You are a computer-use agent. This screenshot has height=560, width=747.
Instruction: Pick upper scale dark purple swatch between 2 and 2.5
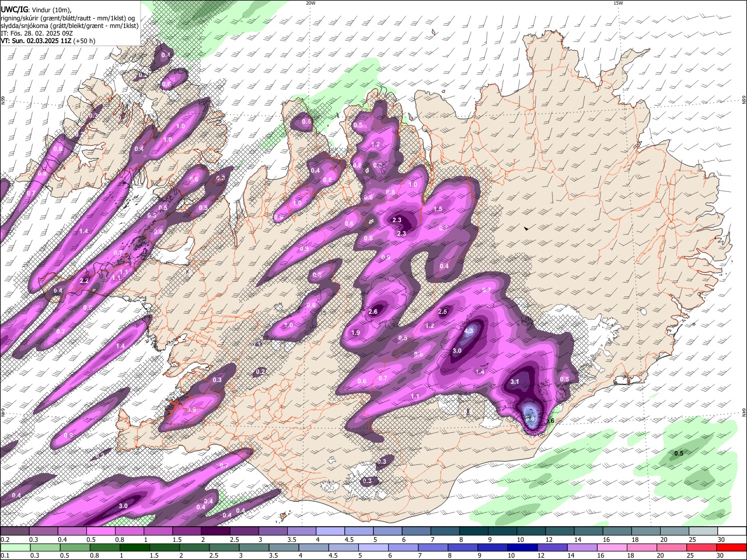[215, 531]
